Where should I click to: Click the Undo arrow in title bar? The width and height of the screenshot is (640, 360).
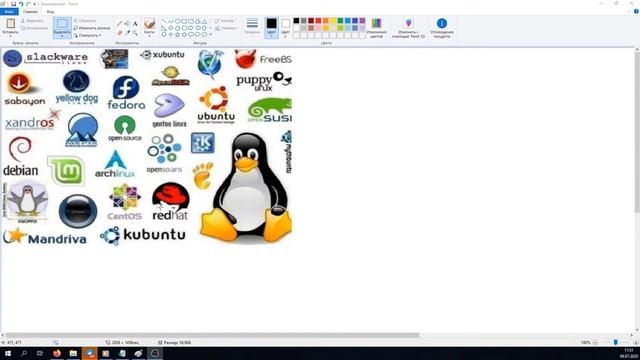click(21, 4)
